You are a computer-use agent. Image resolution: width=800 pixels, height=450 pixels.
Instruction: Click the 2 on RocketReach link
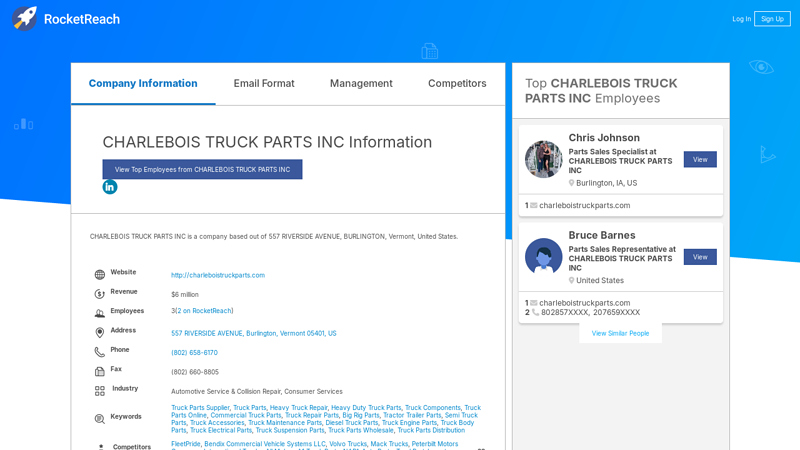[x=204, y=311]
